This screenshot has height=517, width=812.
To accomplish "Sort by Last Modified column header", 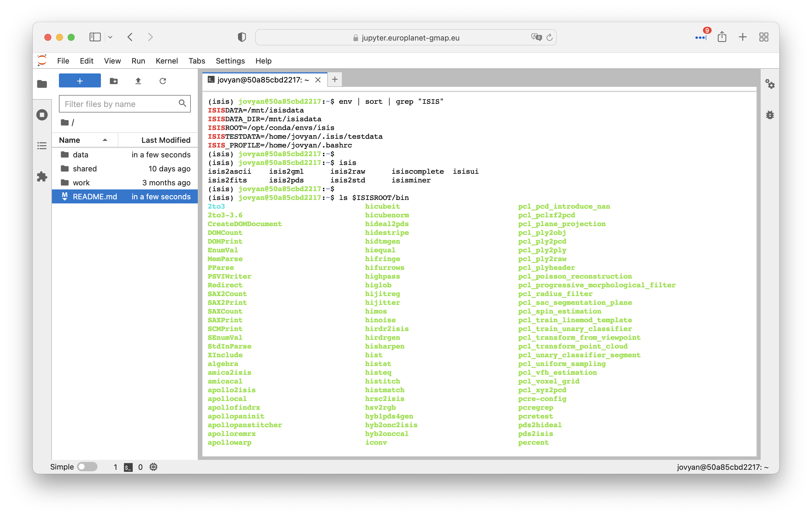I will click(x=158, y=140).
